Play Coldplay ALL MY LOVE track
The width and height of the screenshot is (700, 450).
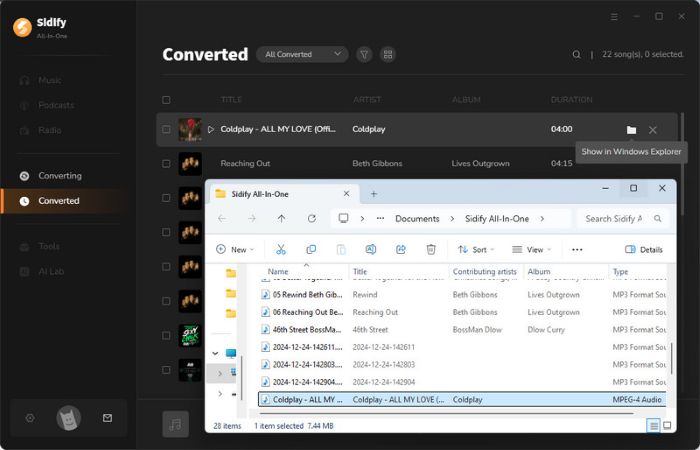[x=211, y=129]
